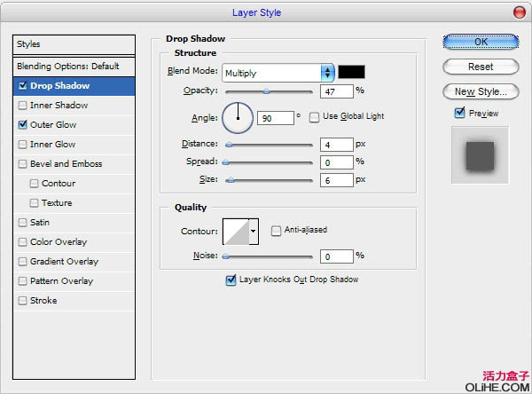
Task: Enable the Texture sub-option checkbox
Action: click(34, 203)
